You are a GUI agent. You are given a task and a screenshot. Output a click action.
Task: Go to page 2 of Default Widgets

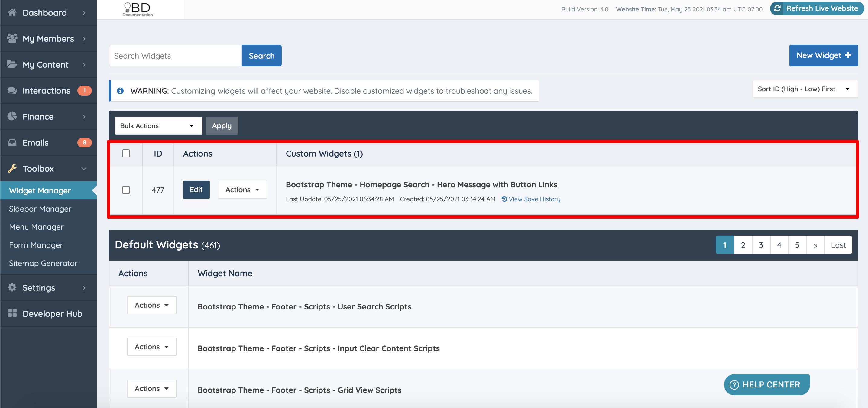coord(743,244)
